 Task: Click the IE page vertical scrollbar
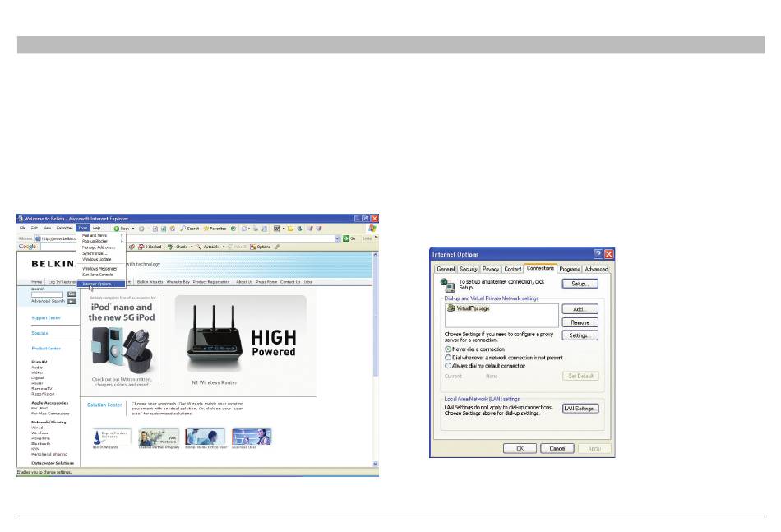click(375, 359)
